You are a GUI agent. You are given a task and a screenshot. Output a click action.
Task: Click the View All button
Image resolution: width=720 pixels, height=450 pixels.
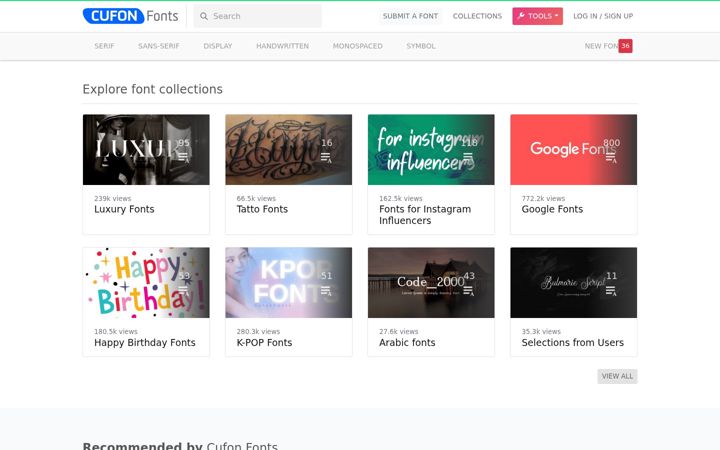pyautogui.click(x=617, y=376)
